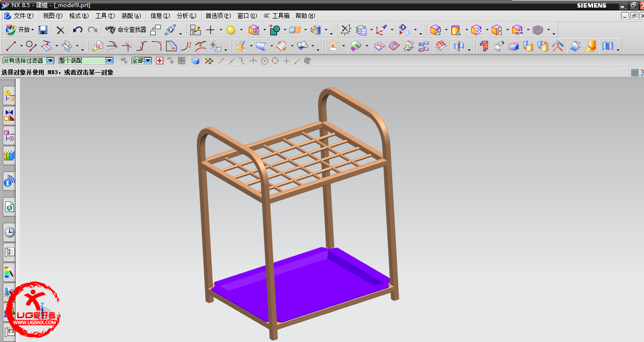Expand arrow beside the Sphere tool
Viewport: 644px width, 342px height.
click(x=241, y=30)
